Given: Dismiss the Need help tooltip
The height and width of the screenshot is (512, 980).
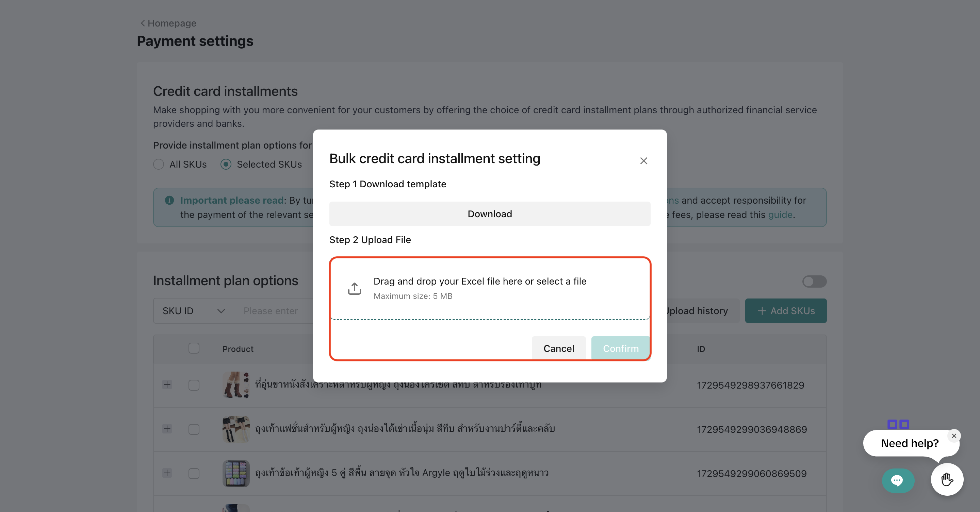Looking at the screenshot, I should coord(954,436).
